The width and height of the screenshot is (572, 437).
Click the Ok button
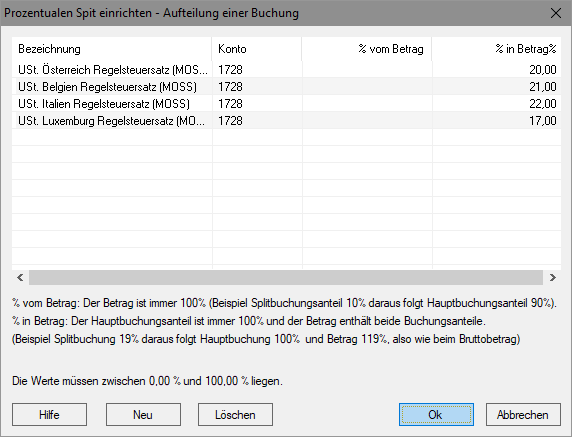point(436,414)
